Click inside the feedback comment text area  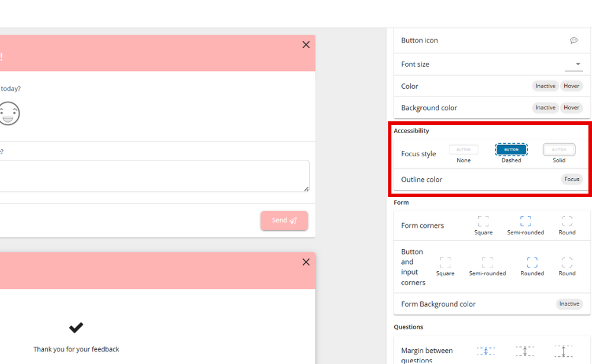click(x=154, y=176)
